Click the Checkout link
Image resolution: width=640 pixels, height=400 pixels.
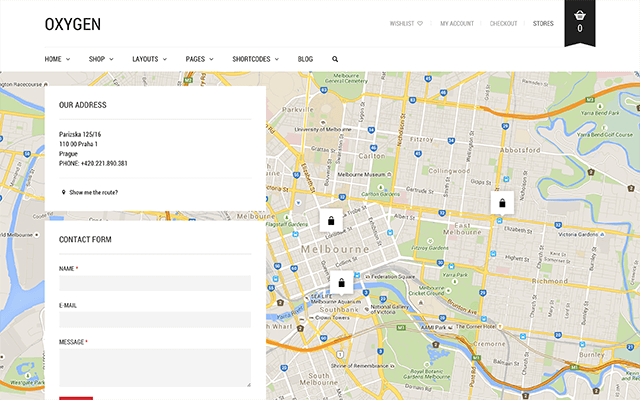coord(504,23)
